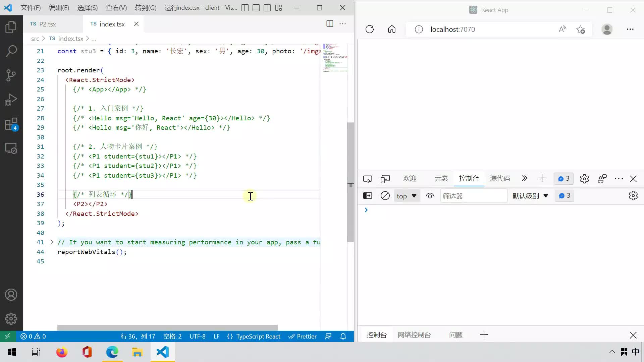Open the feedback icon in status bar
This screenshot has height=362, width=644.
click(328, 336)
